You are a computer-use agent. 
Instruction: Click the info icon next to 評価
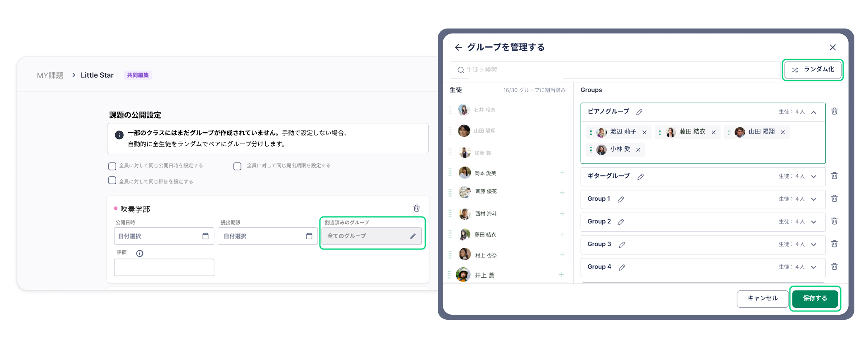coord(140,254)
